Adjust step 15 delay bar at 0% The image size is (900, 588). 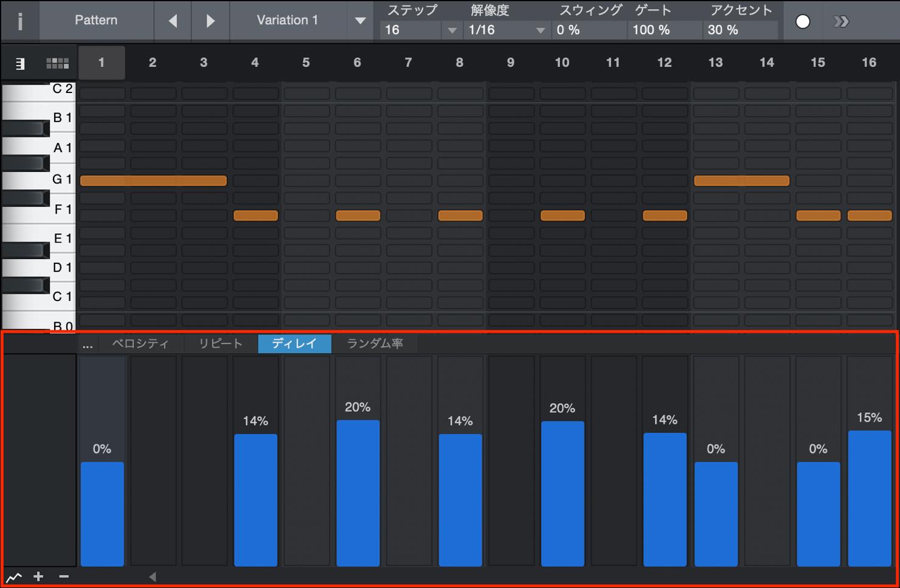[819, 514]
